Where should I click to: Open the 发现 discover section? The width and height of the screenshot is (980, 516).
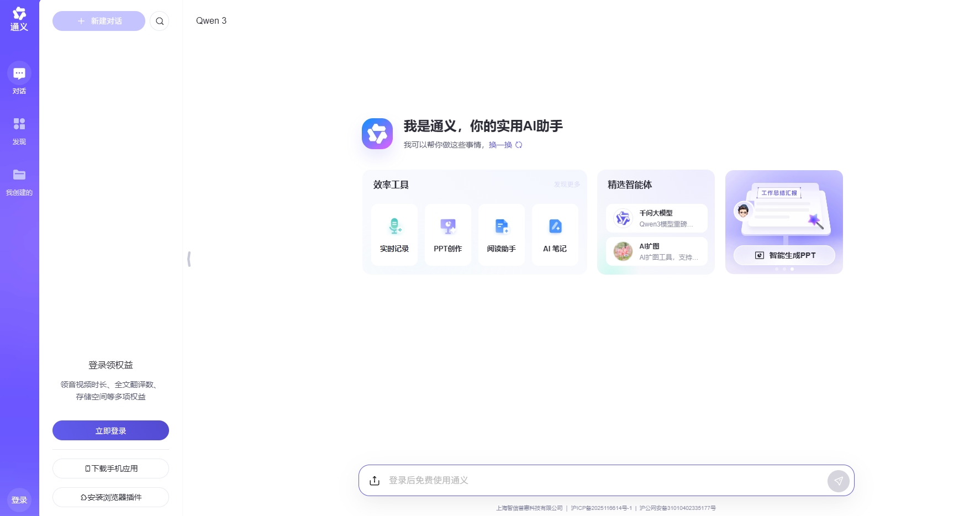(19, 131)
